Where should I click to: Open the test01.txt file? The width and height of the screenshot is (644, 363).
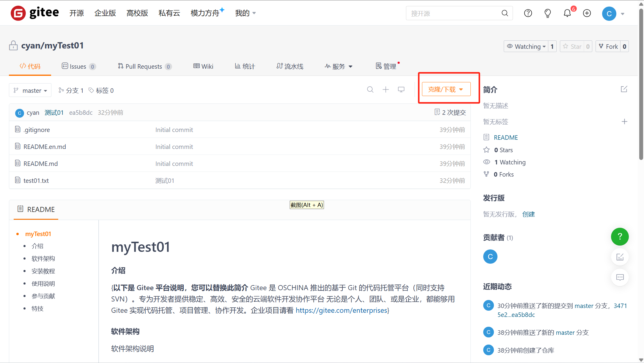point(36,180)
